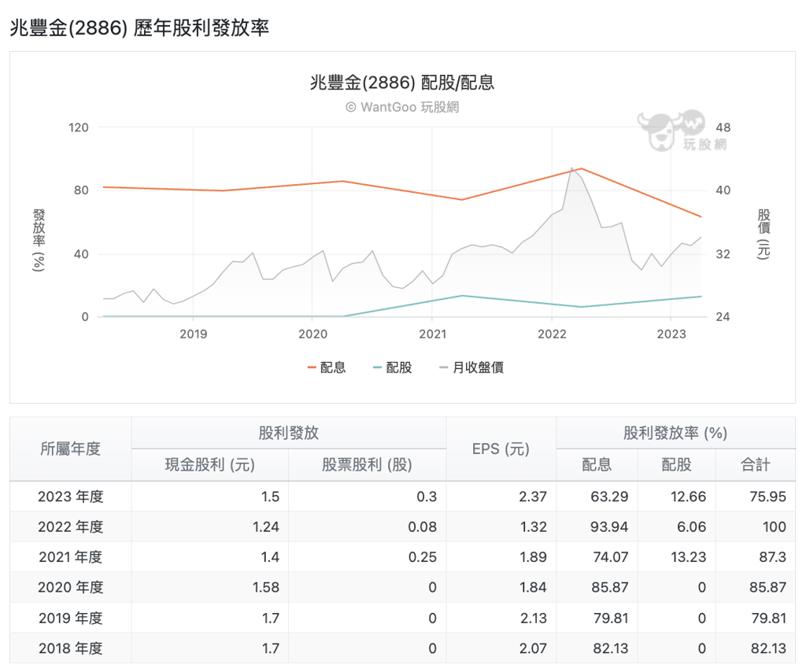Click the chart title 兆豐金(2886) 配股/配息
The height and width of the screenshot is (672, 806).
click(x=402, y=83)
